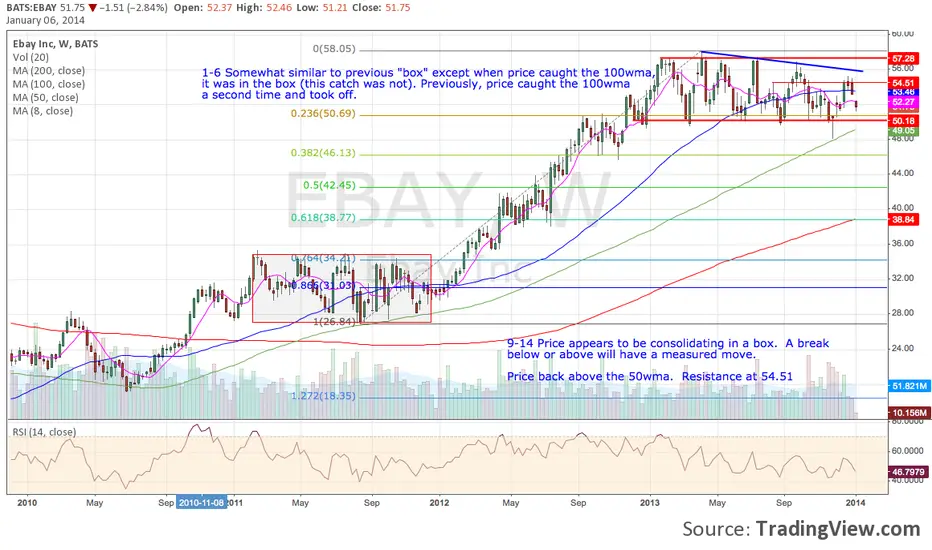The width and height of the screenshot is (932, 550).
Task: Click the 60.0000 RSI axis label
Action: (906, 451)
